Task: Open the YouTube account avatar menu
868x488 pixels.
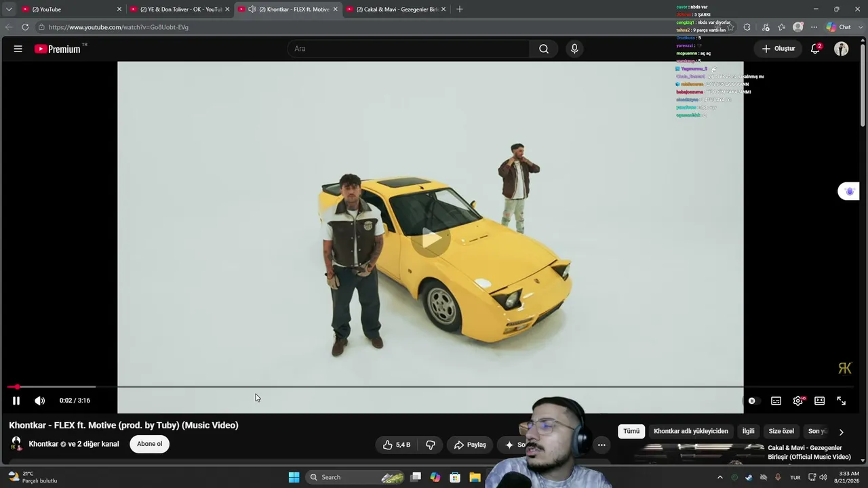Action: (842, 49)
